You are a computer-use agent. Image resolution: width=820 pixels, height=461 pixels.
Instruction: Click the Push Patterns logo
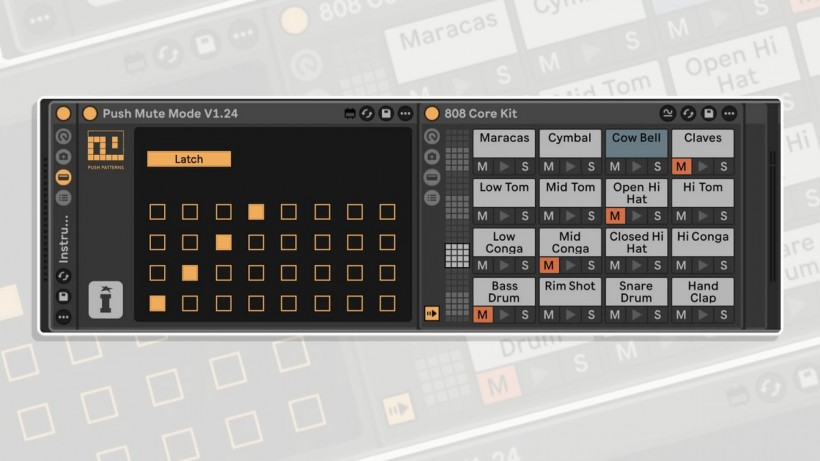[x=106, y=150]
